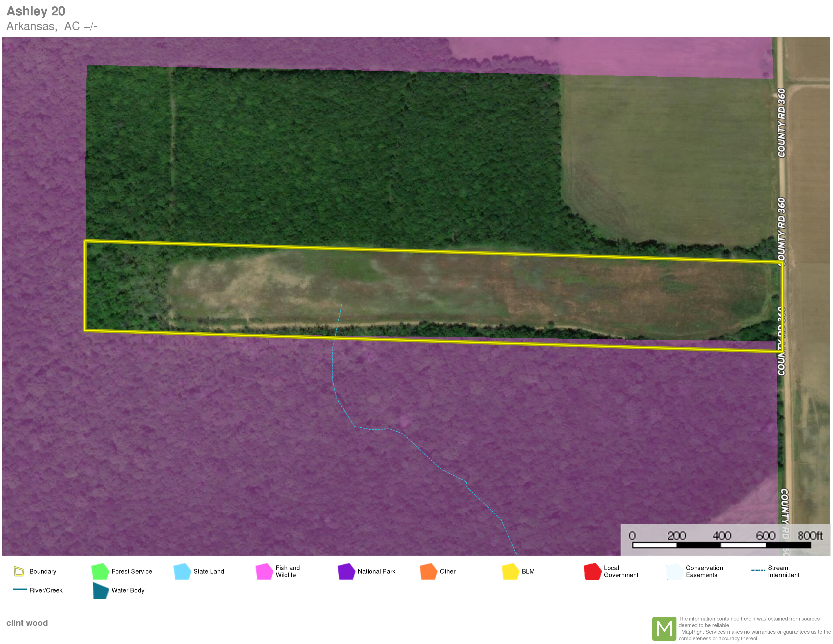
Task: Click the purple National Park legend icon
Action: click(346, 571)
